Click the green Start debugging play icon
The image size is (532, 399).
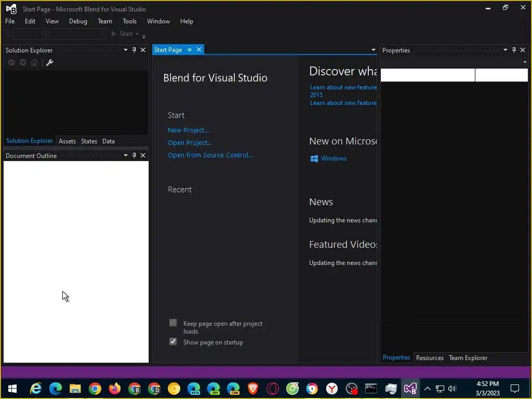point(114,34)
